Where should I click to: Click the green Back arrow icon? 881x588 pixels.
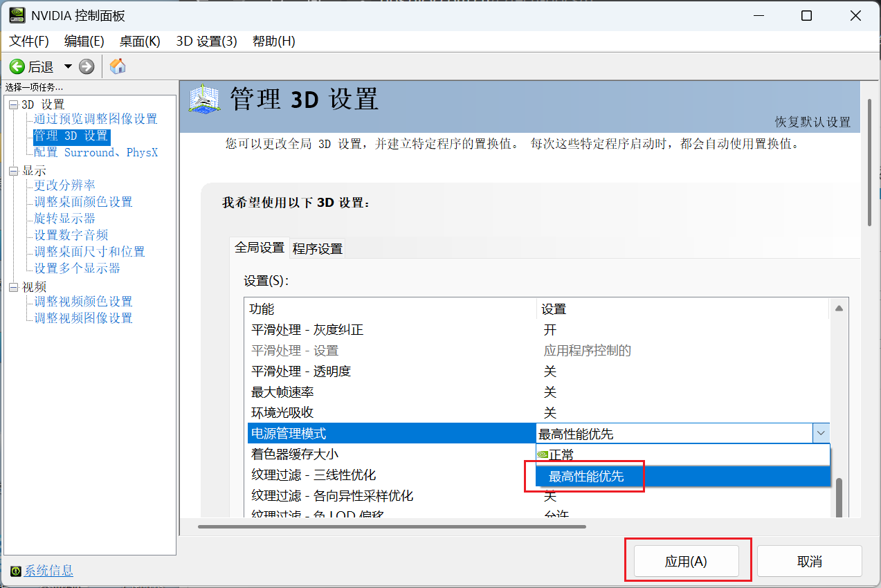coord(17,66)
